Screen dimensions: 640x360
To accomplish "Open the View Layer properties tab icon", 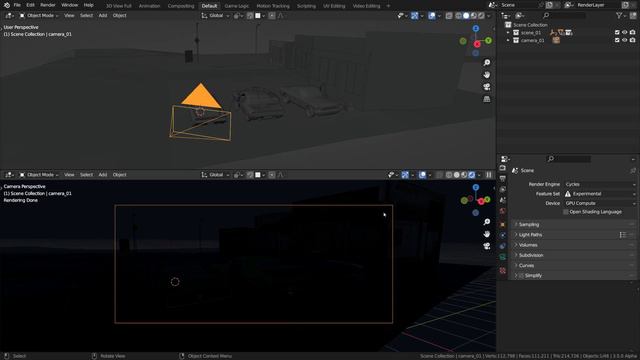I will tap(502, 189).
